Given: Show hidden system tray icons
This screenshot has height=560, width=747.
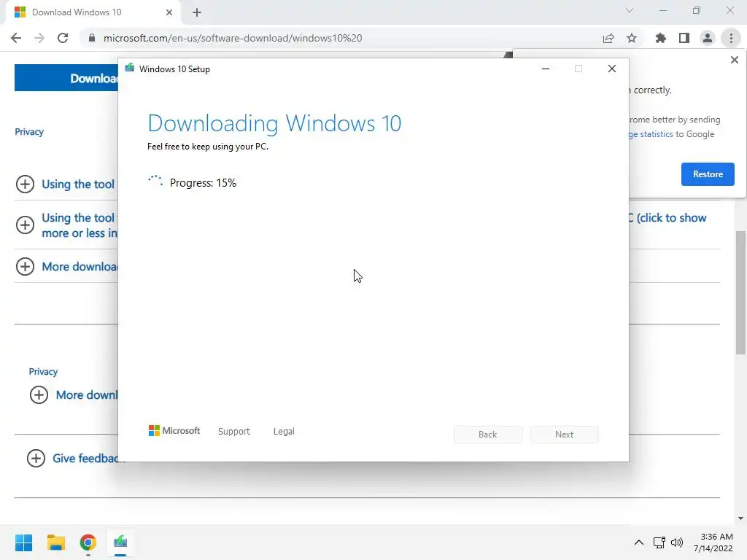Looking at the screenshot, I should tap(639, 542).
